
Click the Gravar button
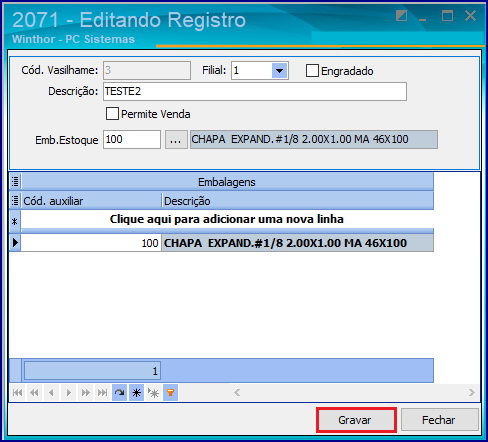point(356,420)
